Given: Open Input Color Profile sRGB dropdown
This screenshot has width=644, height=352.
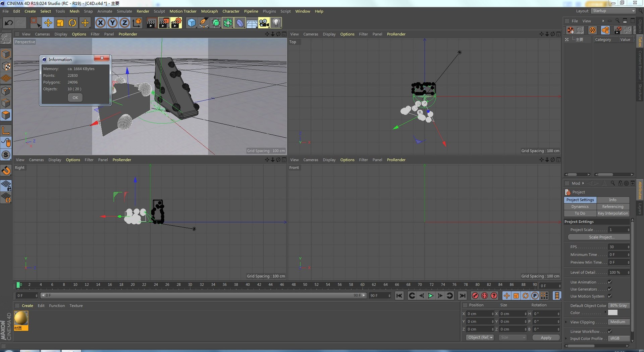Looking at the screenshot, I should (x=619, y=339).
